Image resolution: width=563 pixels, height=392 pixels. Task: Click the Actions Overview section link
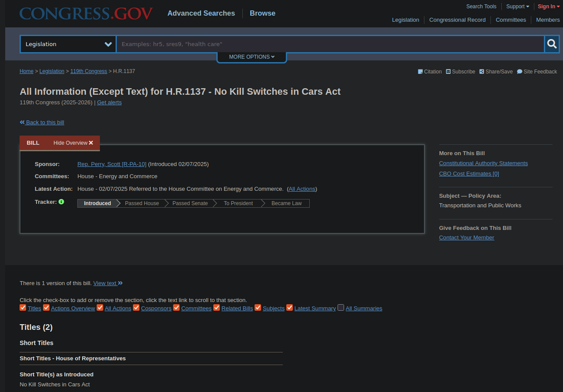[x=73, y=309]
